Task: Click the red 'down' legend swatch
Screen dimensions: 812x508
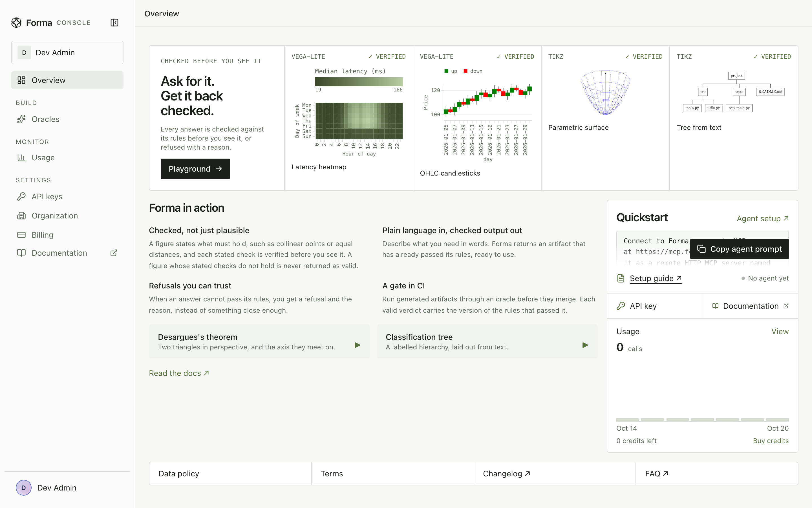Action: [465, 71]
